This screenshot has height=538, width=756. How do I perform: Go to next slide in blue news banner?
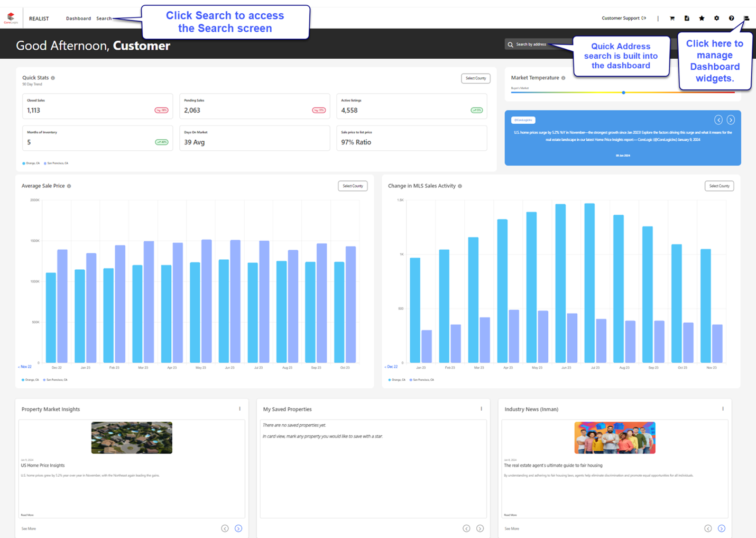click(x=731, y=120)
